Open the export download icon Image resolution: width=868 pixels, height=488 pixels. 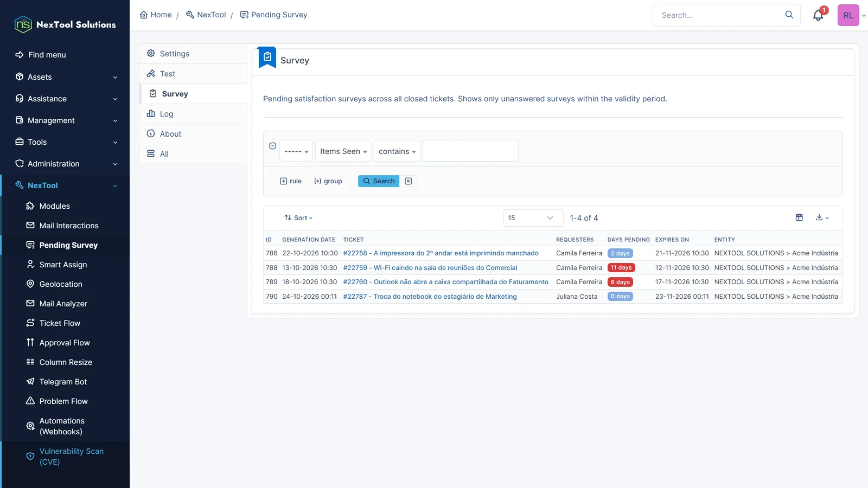coord(822,217)
